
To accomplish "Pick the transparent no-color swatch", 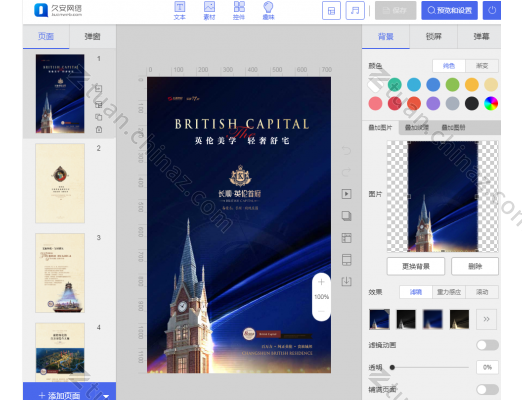I will coord(375,85).
